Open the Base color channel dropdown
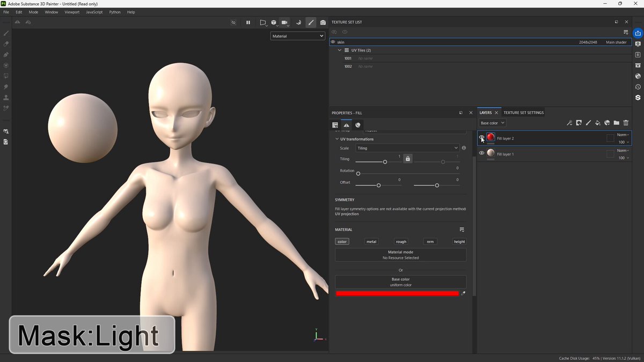Viewport: 644px width, 362px height. click(x=492, y=123)
